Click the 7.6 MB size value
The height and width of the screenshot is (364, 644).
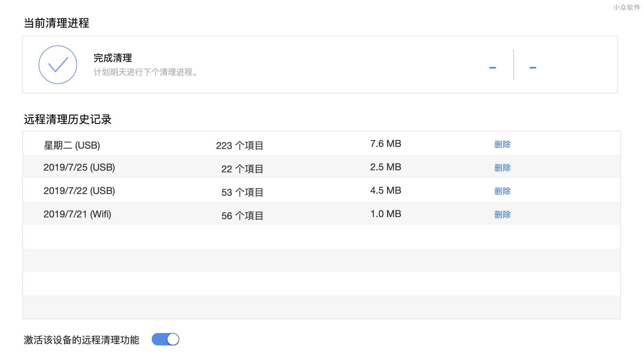click(x=386, y=144)
